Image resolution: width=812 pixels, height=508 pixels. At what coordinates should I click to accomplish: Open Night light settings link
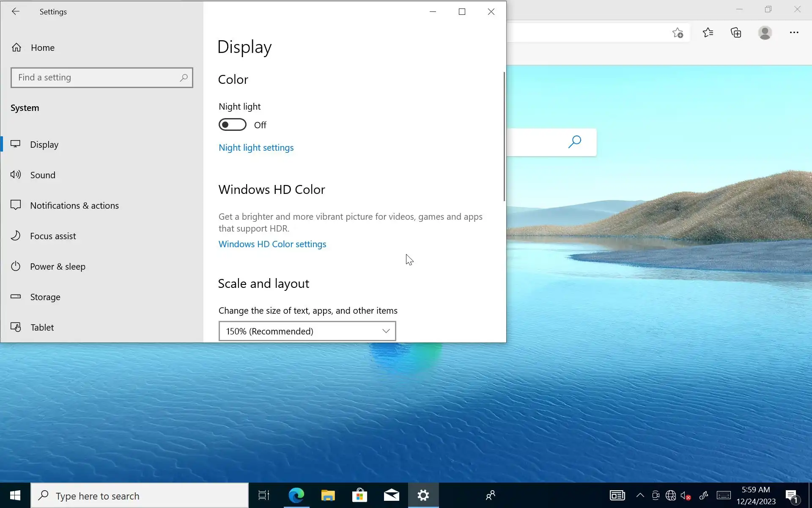256,148
